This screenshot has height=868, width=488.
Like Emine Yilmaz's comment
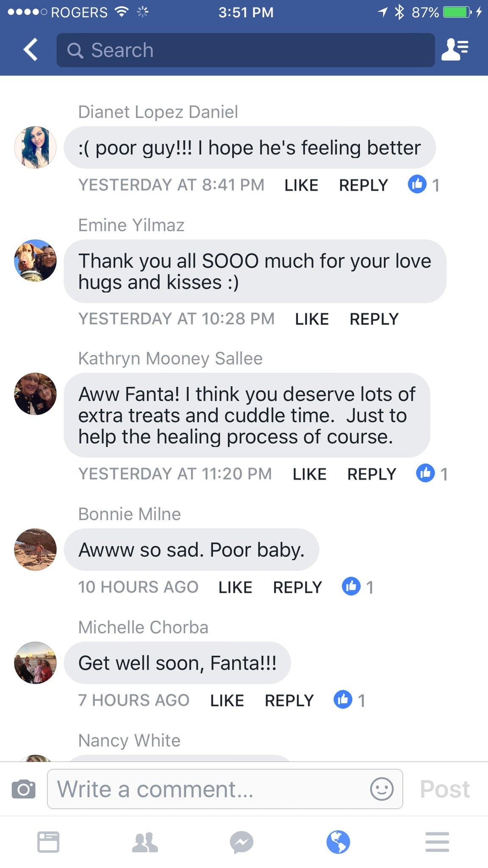[312, 319]
